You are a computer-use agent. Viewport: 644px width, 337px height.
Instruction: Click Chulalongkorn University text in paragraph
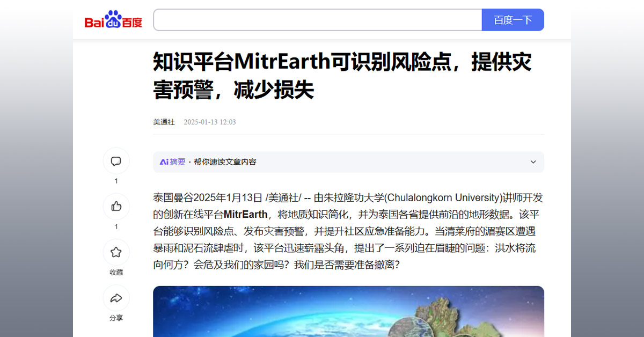pyautogui.click(x=444, y=197)
